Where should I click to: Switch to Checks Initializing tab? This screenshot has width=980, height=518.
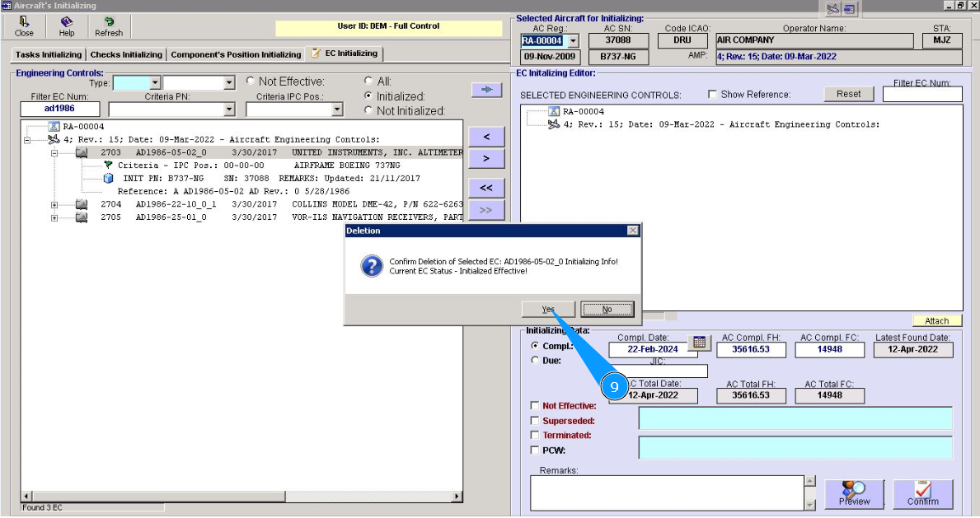126,54
